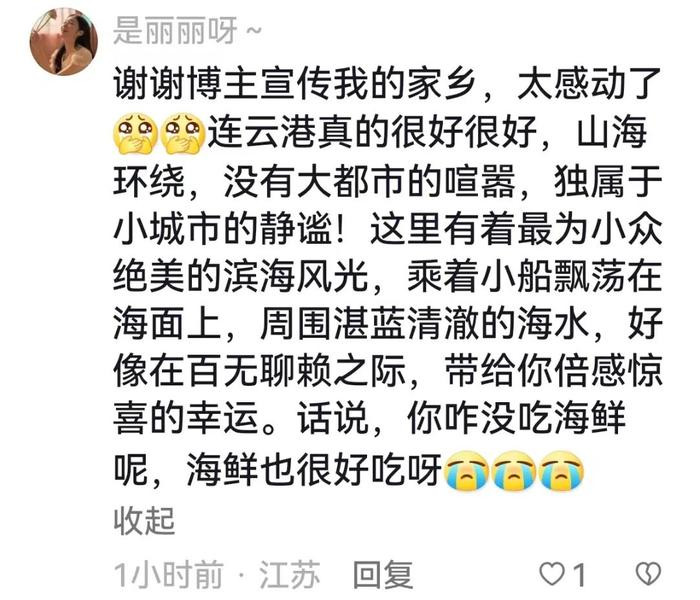This screenshot has width=700, height=600.
Task: Click the middle crying emoji
Action: (514, 471)
